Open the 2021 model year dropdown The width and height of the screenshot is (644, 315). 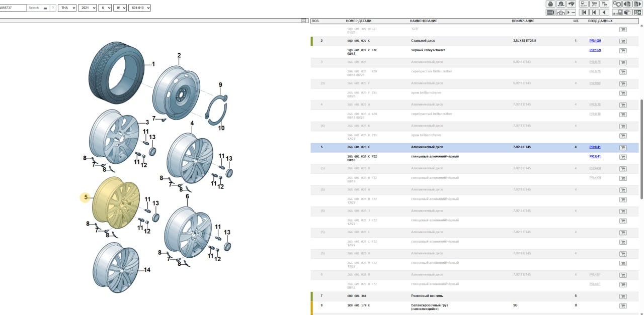click(87, 8)
